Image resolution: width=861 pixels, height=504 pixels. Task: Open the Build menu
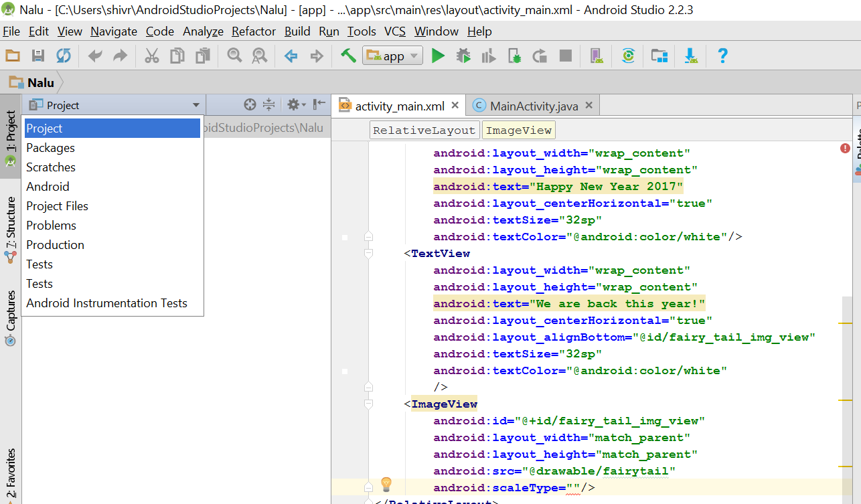(297, 31)
